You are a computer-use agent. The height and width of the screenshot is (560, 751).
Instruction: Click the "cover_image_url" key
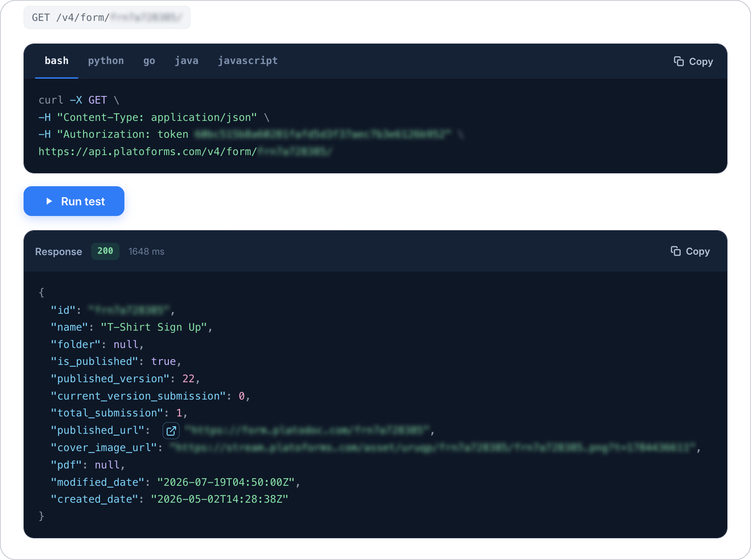[x=104, y=448]
